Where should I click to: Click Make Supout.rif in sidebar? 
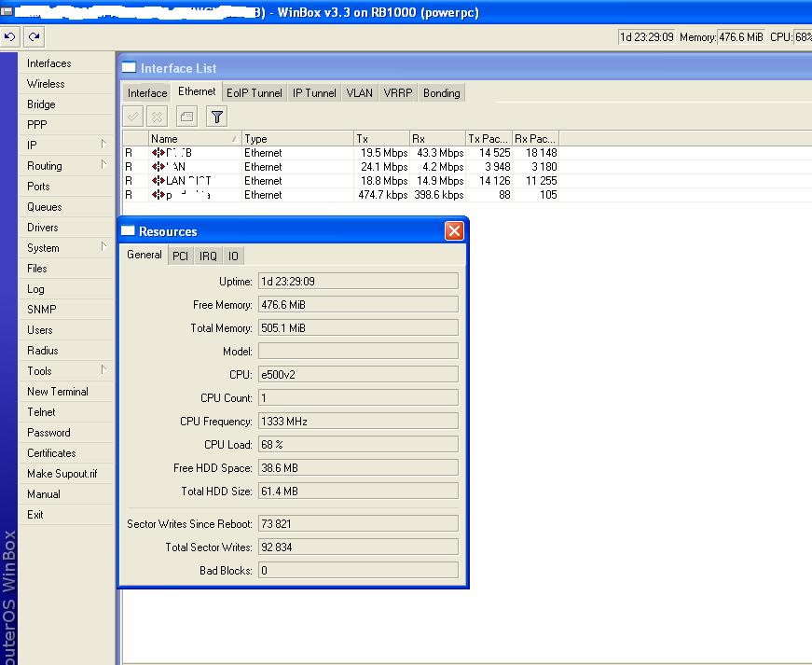point(66,474)
